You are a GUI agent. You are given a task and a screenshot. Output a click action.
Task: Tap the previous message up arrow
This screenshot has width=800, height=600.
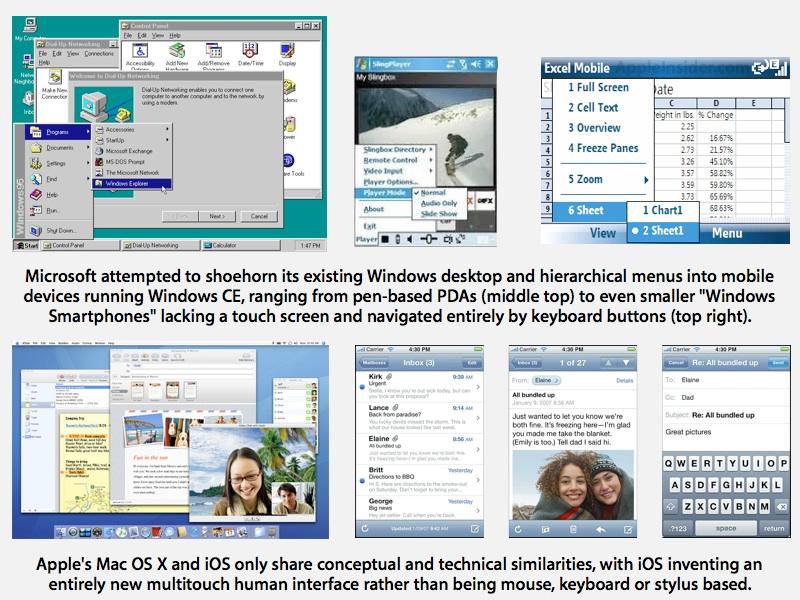click(x=608, y=363)
